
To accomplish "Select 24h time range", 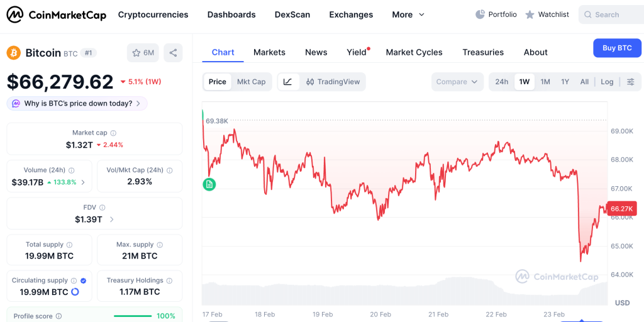I will [501, 82].
